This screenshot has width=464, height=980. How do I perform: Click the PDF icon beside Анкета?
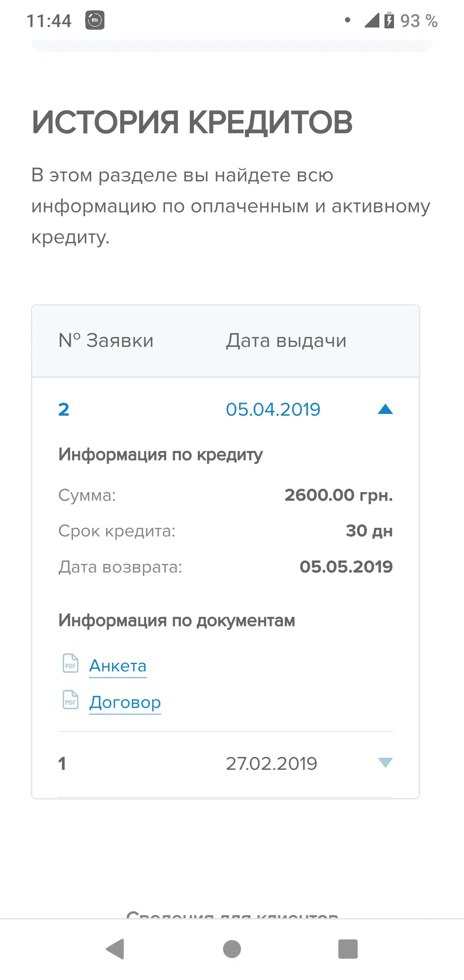pos(70,663)
